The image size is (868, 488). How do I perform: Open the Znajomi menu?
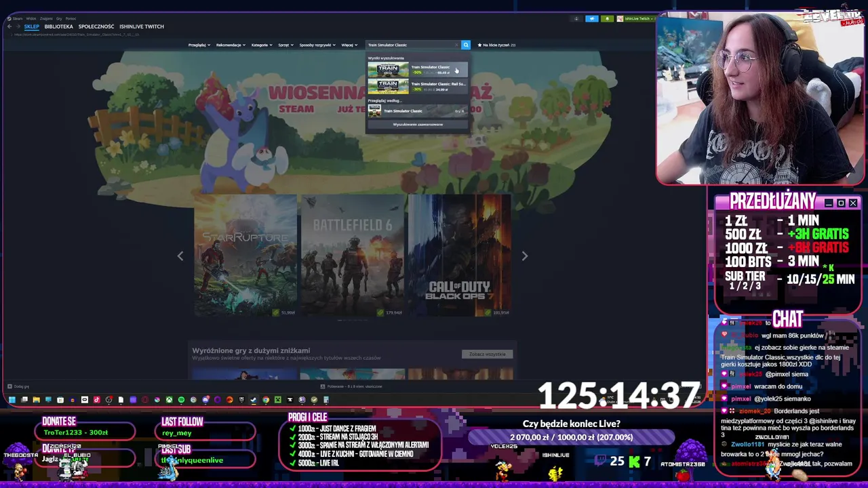coord(46,18)
